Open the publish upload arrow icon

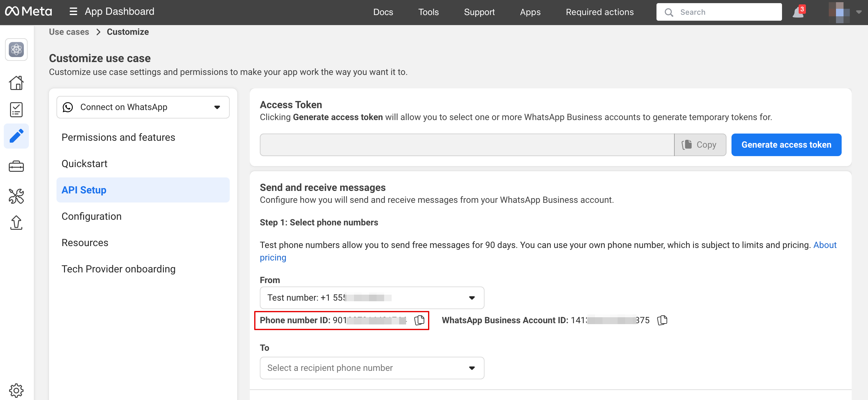pyautogui.click(x=16, y=223)
